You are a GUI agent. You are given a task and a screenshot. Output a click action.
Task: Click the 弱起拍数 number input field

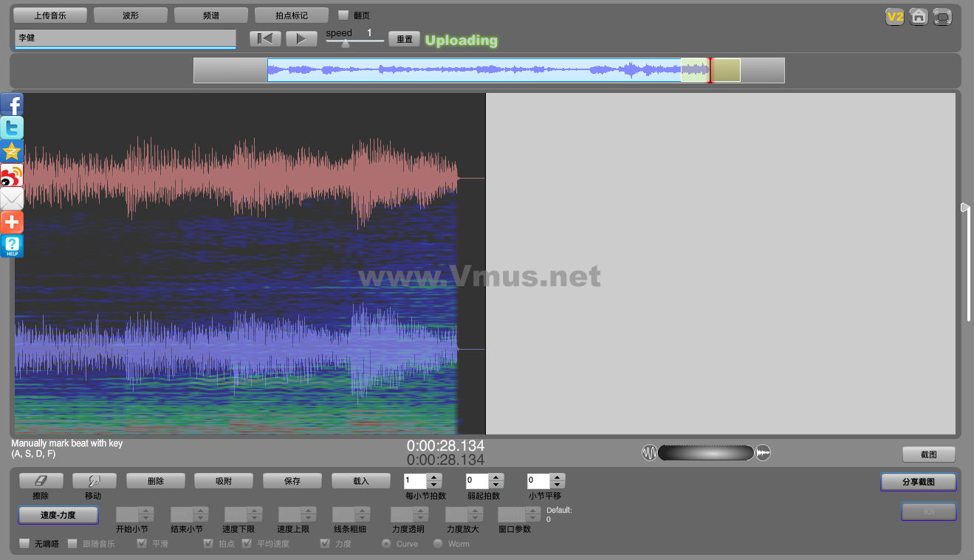click(478, 481)
